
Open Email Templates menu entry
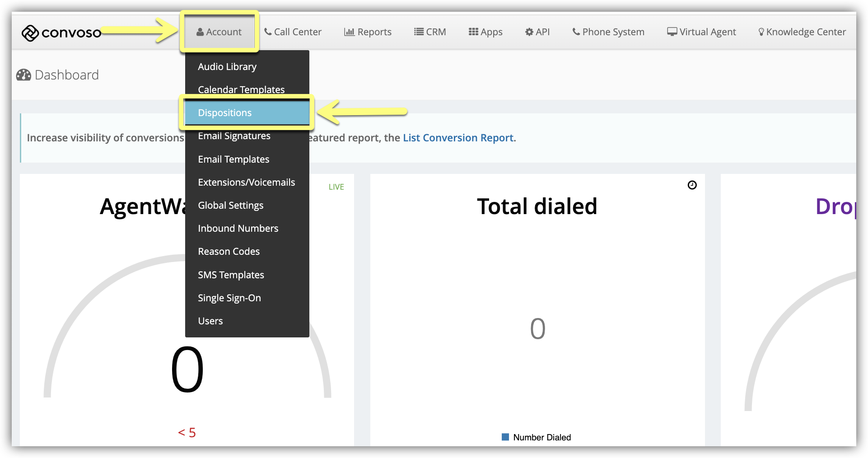click(247, 159)
